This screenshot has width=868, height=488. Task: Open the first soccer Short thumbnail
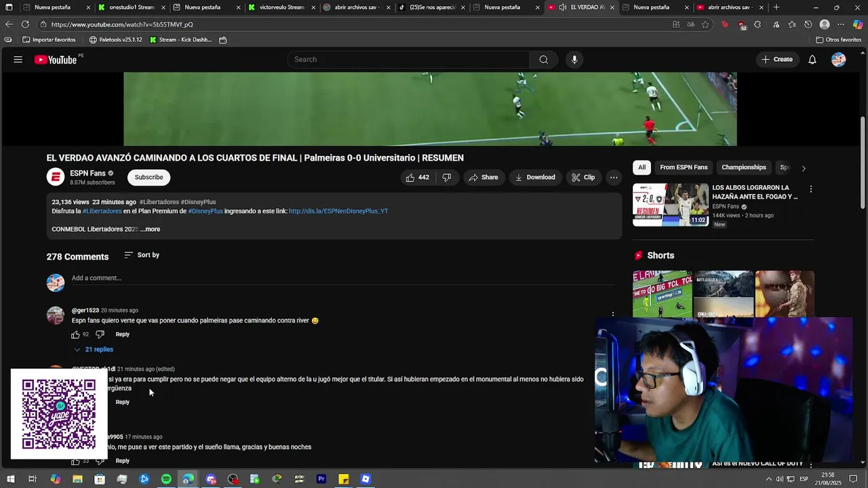click(663, 295)
